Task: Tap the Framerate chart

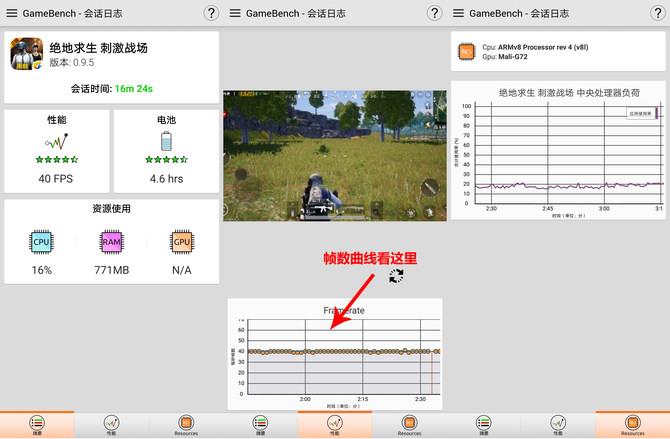Action: pyautogui.click(x=335, y=354)
